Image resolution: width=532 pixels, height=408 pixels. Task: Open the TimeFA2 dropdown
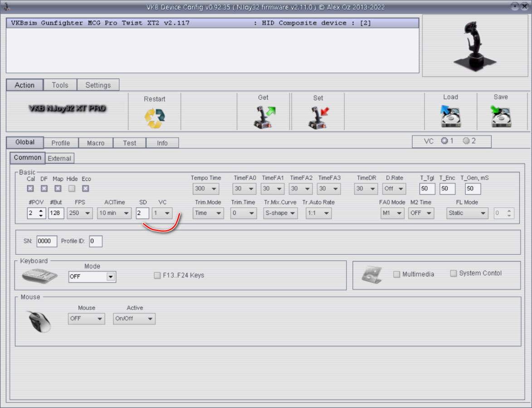[301, 189]
